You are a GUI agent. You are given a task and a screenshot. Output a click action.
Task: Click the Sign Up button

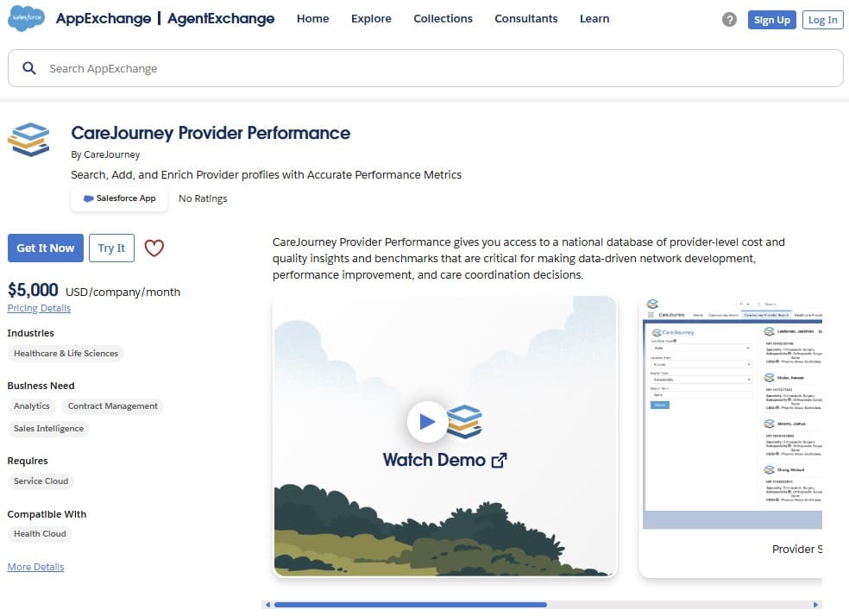point(771,20)
